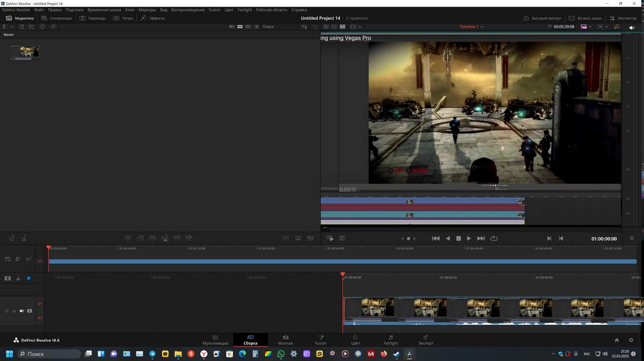644x361 pixels.
Task: Mute the track with speaker icon
Action: coord(22,311)
